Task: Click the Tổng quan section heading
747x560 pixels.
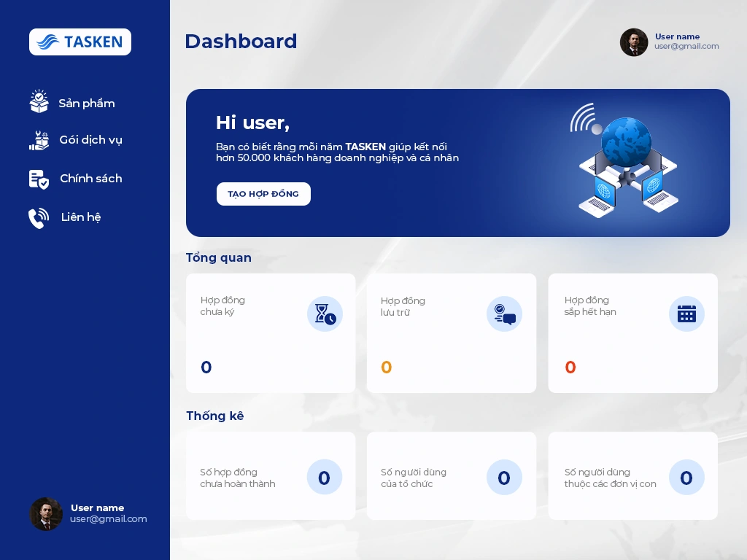Action: coord(219,257)
